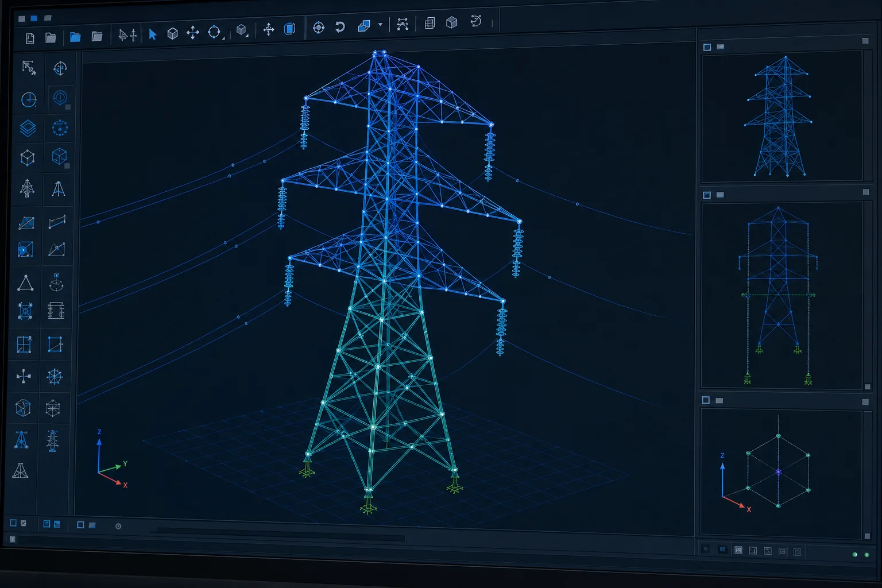This screenshot has height=588, width=882.
Task: Choose the insulator string tool
Action: coord(53,440)
